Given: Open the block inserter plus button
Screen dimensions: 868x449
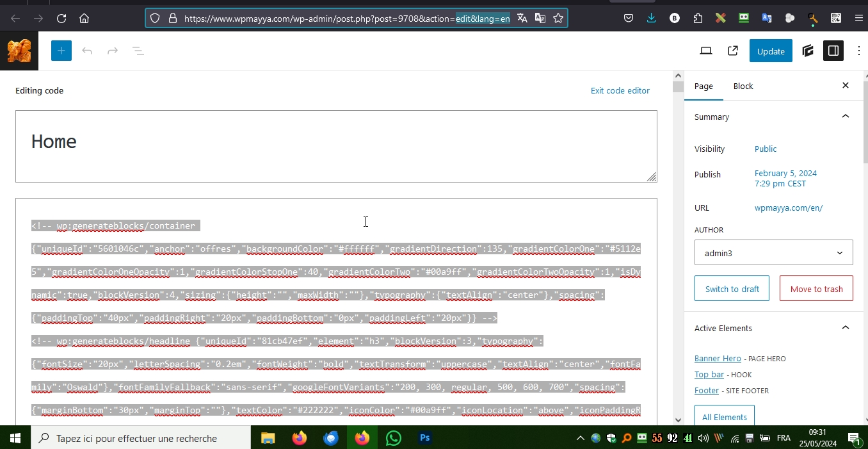Looking at the screenshot, I should 61,51.
